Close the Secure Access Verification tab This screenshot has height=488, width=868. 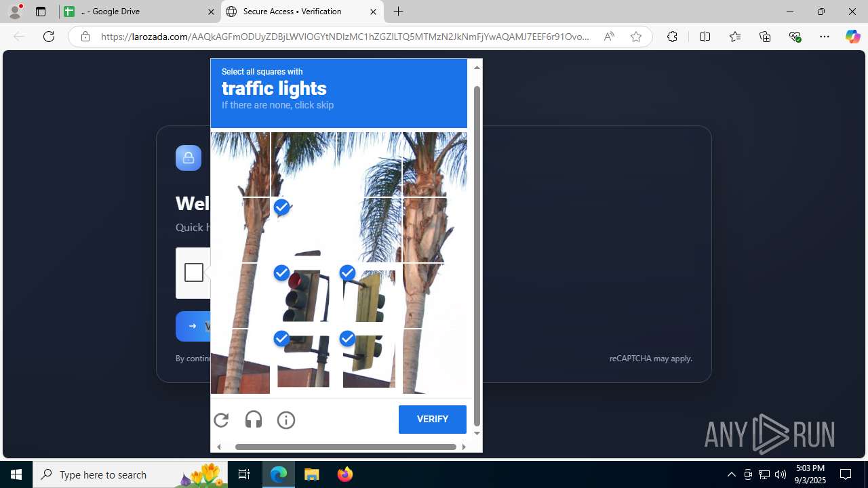click(x=373, y=12)
